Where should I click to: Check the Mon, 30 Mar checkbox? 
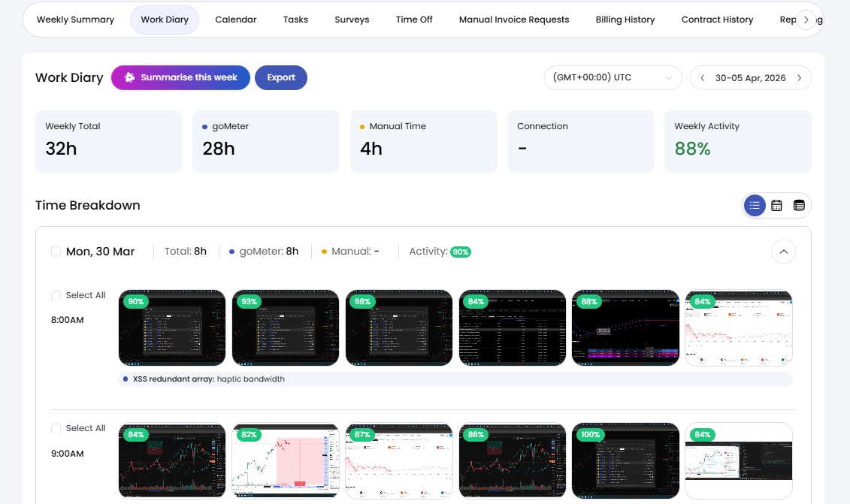(56, 252)
